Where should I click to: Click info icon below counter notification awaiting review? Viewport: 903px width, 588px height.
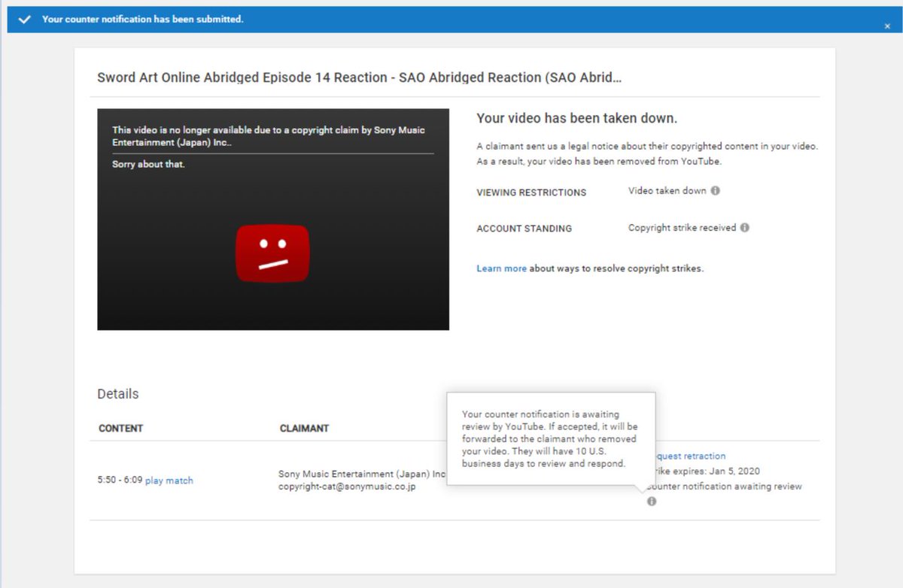652,502
